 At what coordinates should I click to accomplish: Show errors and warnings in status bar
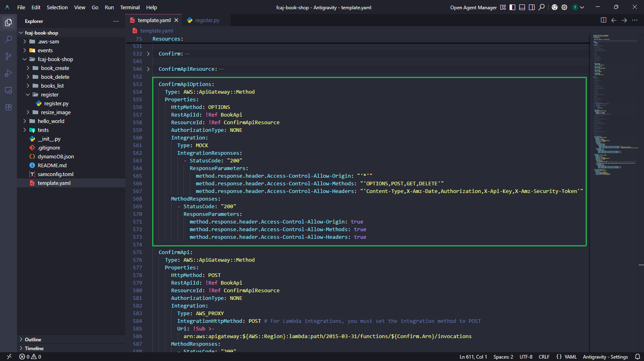point(30,357)
